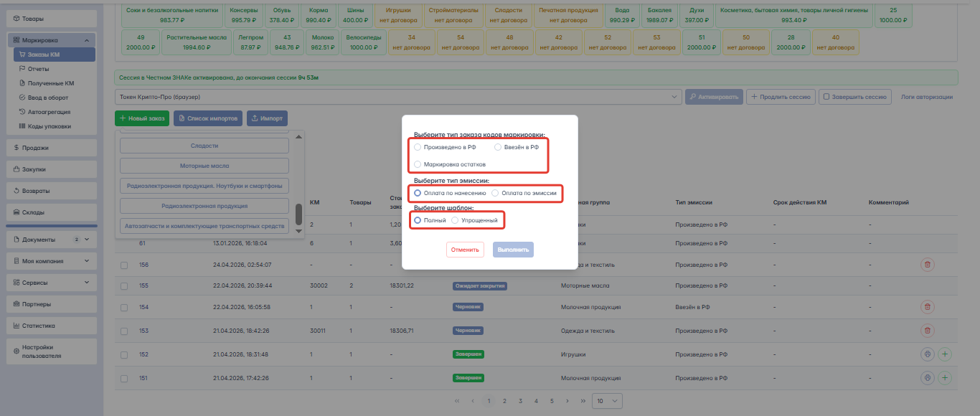Open 'Возвраты' in the sidebar
This screenshot has width=980, height=416.
[52, 191]
